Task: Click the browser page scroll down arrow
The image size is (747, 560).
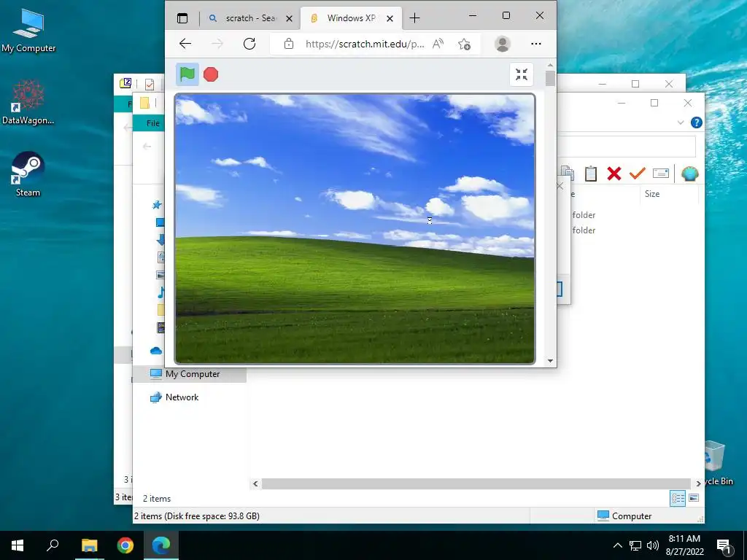Action: click(x=550, y=360)
